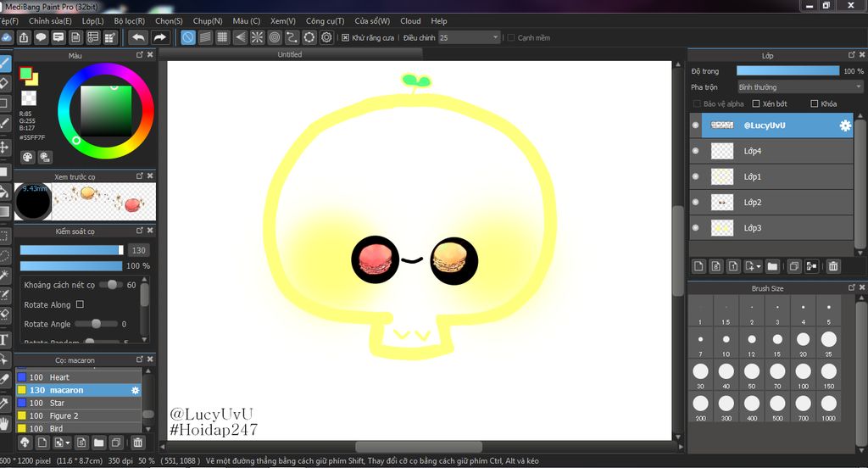Select the Hand pan tool
The height and width of the screenshot is (468, 868).
(x=4, y=425)
